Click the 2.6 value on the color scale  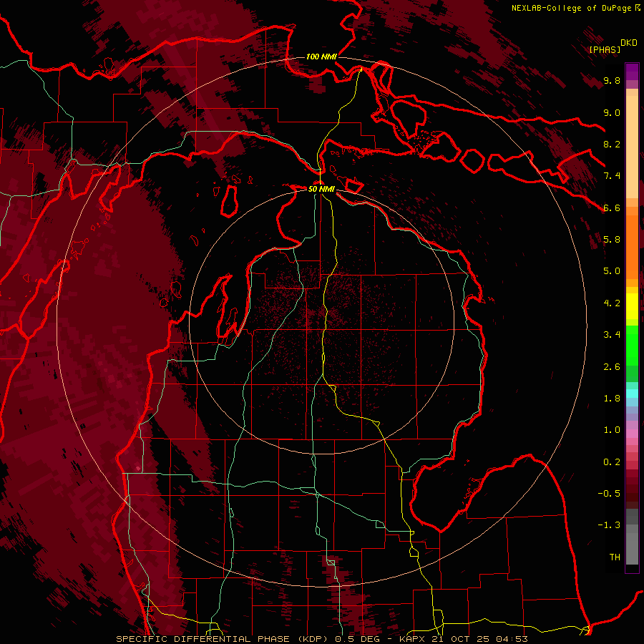612,367
